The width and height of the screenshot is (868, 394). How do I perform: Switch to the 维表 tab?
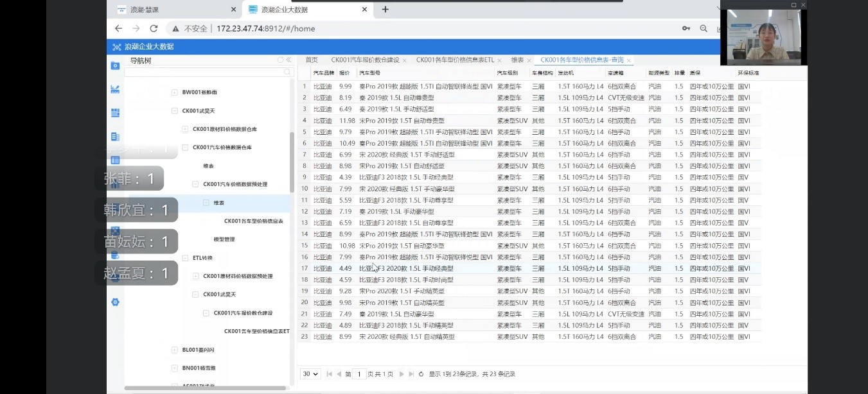click(x=518, y=60)
